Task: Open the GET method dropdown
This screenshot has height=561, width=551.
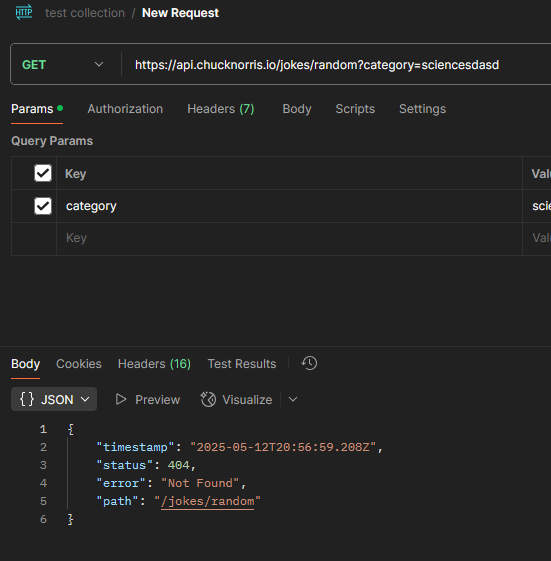Action: pos(63,65)
